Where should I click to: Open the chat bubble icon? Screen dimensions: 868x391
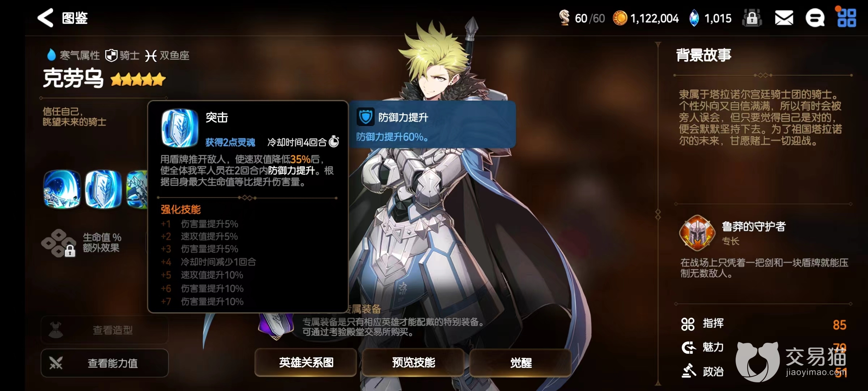tap(815, 18)
